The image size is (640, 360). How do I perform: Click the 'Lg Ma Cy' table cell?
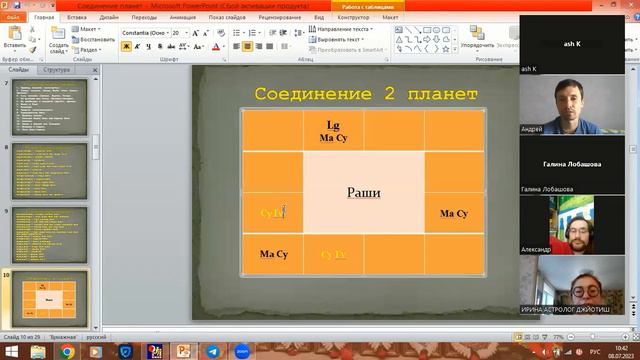(x=333, y=131)
